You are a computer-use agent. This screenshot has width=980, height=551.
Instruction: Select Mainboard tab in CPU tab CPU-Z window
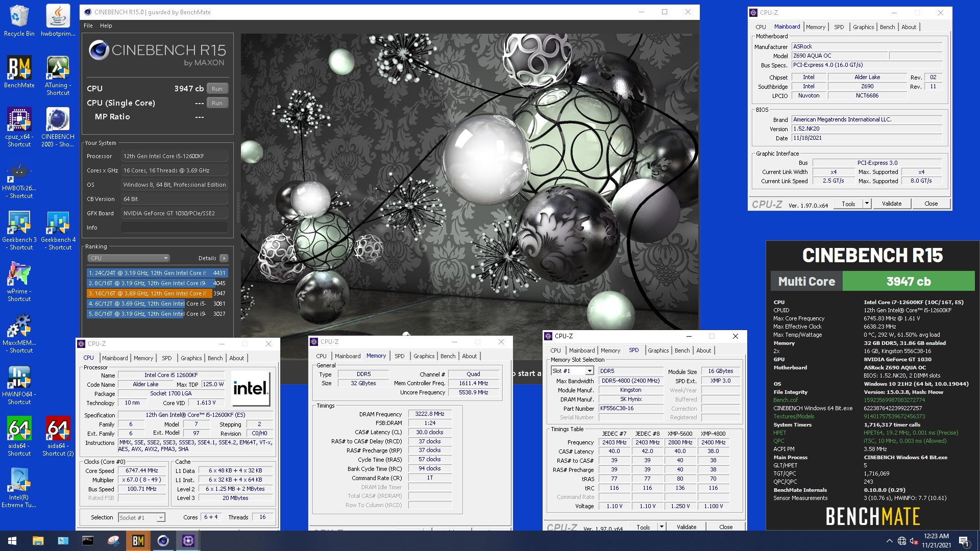click(x=115, y=358)
